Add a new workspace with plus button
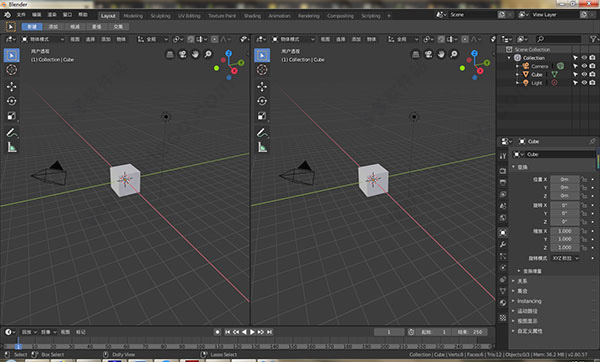Viewport: 600px width, 362px height. coord(389,16)
